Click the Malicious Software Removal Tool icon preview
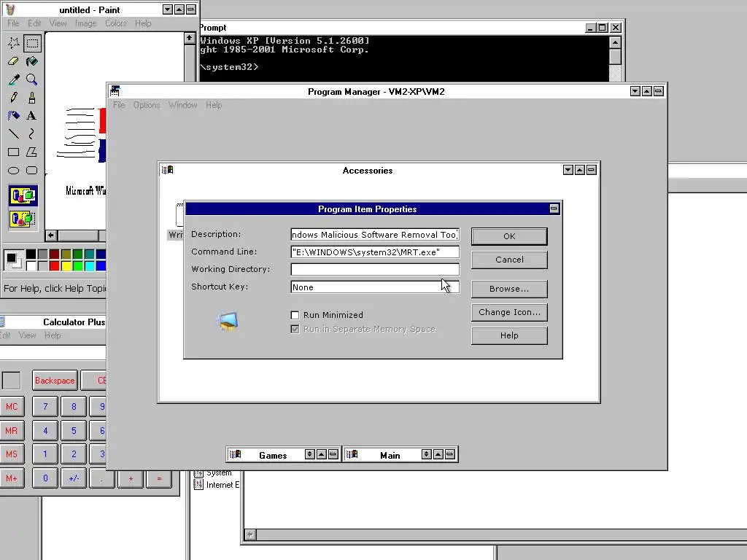Screen dimensions: 747x560 click(x=228, y=322)
